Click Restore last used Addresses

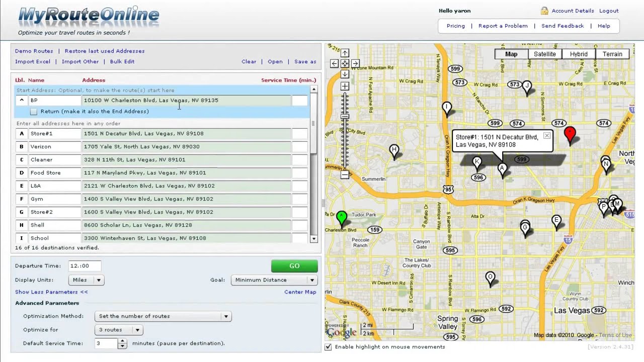[105, 51]
